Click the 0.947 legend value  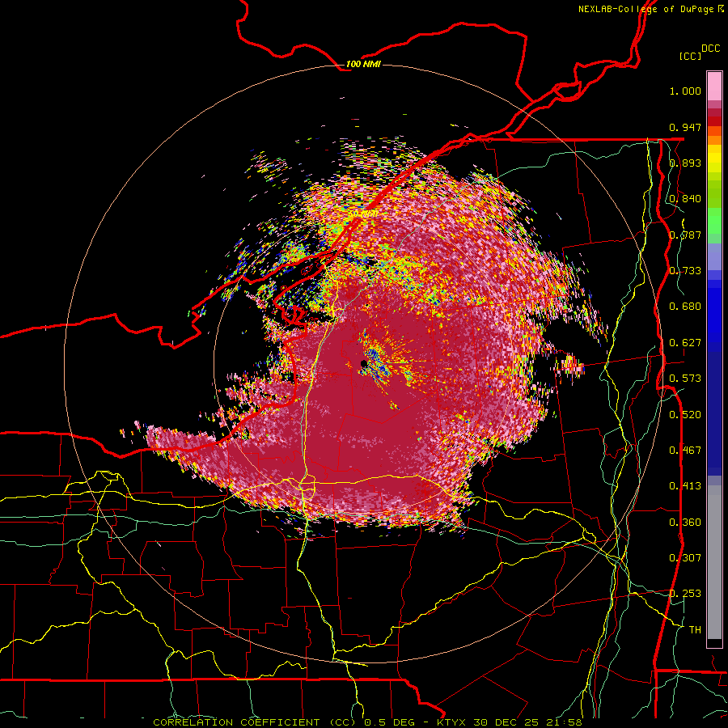click(685, 127)
